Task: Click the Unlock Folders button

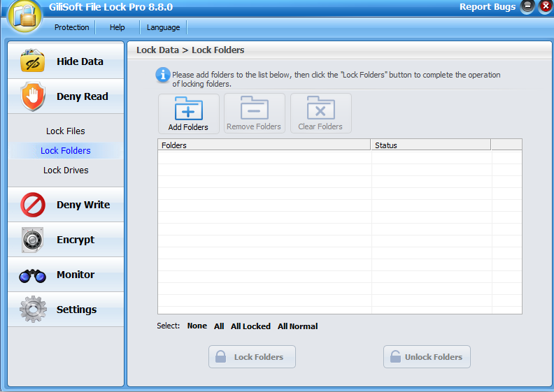Action: pos(427,357)
